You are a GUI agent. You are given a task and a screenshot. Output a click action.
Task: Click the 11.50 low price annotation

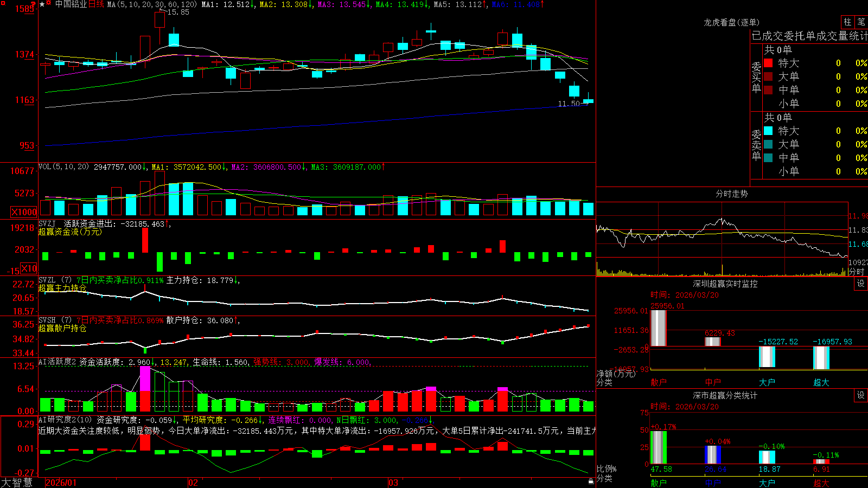[x=569, y=104]
